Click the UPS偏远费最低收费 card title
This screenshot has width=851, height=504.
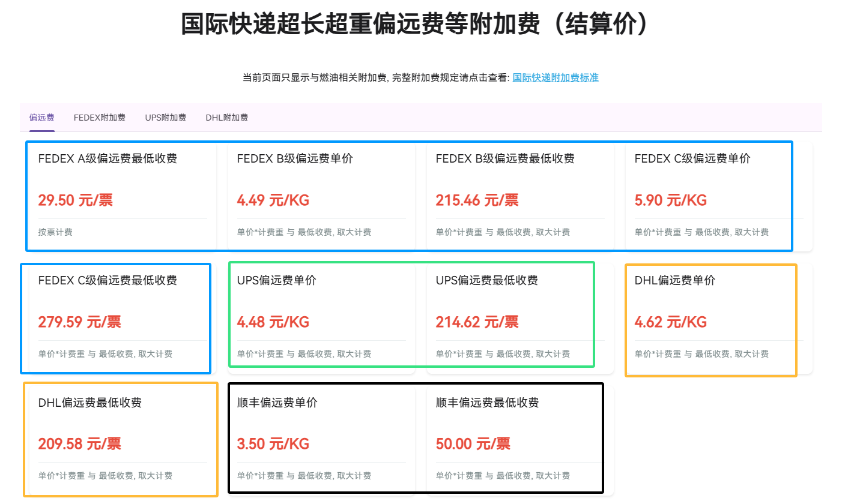click(487, 281)
